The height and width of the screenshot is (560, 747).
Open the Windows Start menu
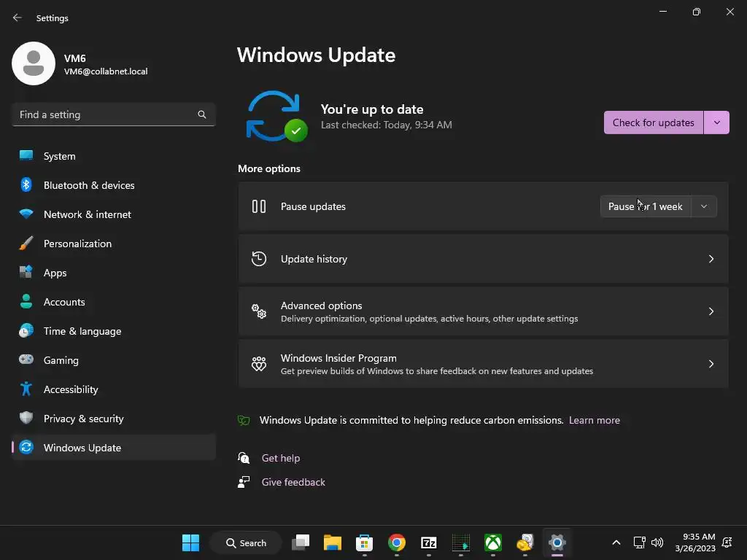pyautogui.click(x=190, y=542)
